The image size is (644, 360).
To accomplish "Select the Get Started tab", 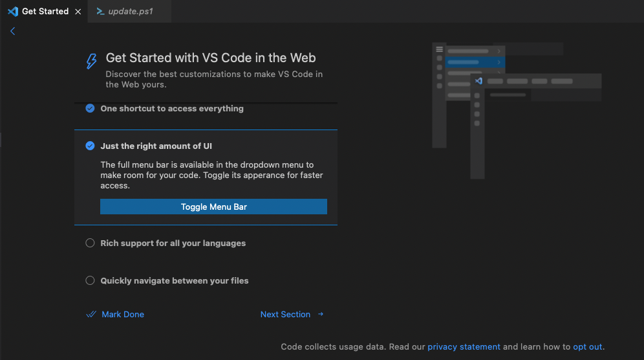I will pyautogui.click(x=44, y=11).
